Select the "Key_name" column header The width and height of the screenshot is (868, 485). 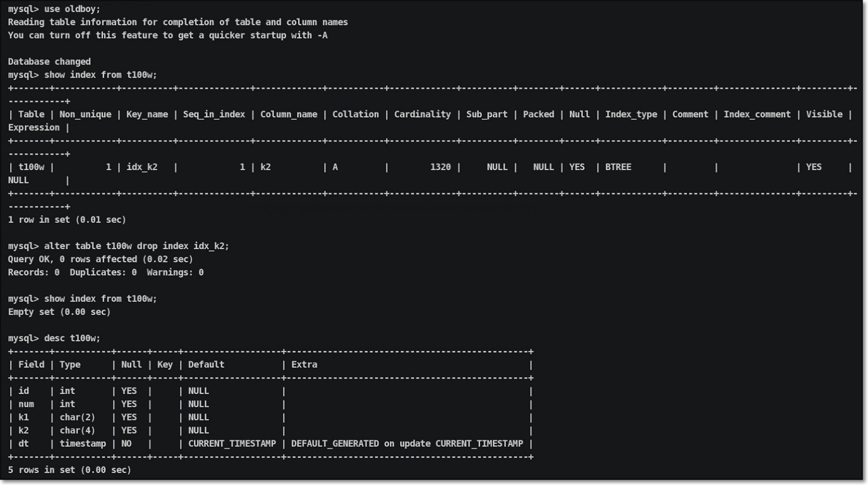tap(147, 114)
